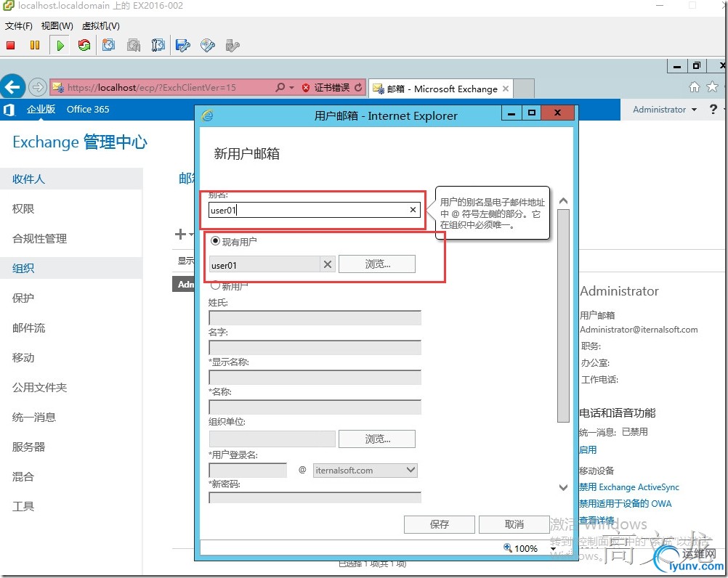Suspend the VM using the pause icon

click(x=35, y=46)
